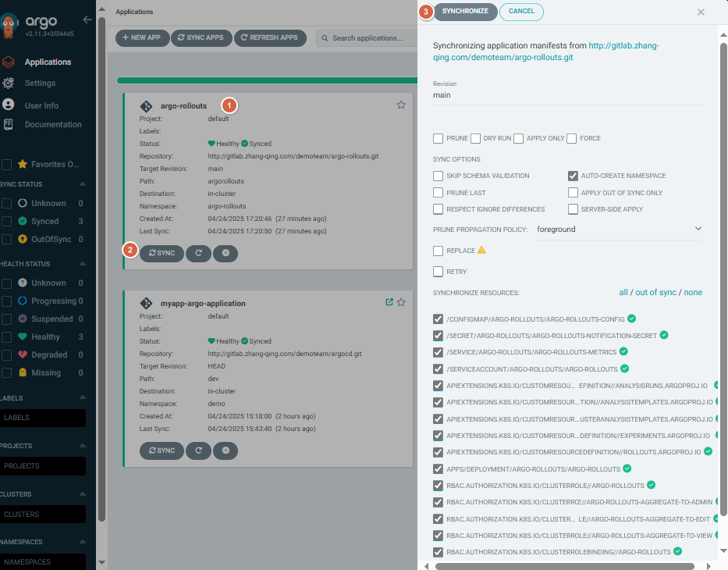Click the SYNCHRONIZE button

click(x=465, y=11)
